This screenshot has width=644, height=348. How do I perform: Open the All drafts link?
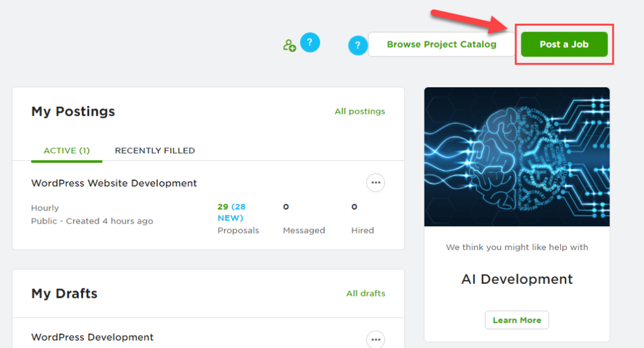pyautogui.click(x=365, y=293)
